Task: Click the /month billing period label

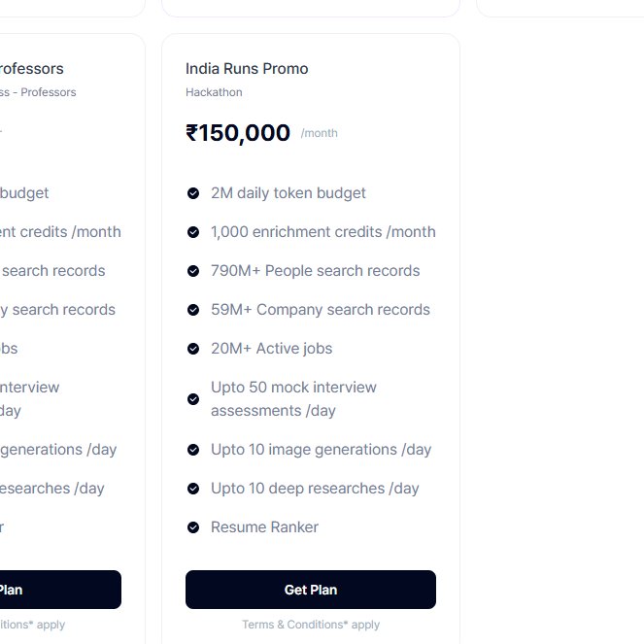Action: pos(320,133)
